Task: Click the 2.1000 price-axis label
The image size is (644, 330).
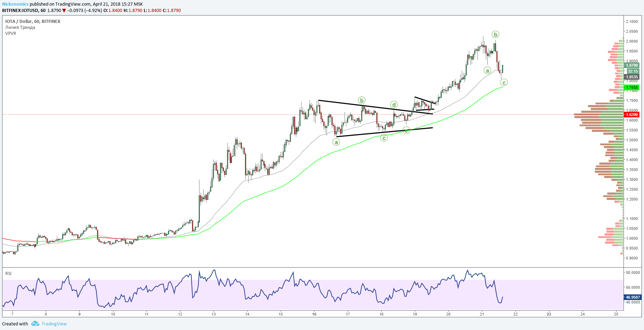Action: pyautogui.click(x=632, y=22)
